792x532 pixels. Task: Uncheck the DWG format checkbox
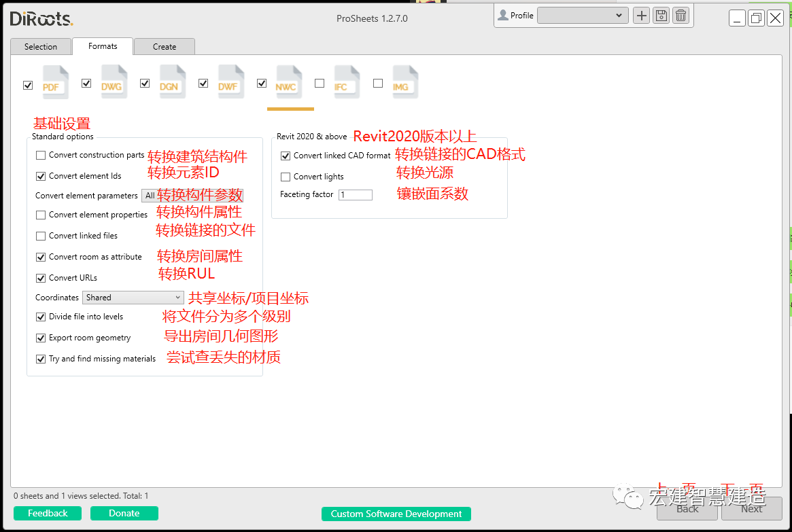point(86,84)
